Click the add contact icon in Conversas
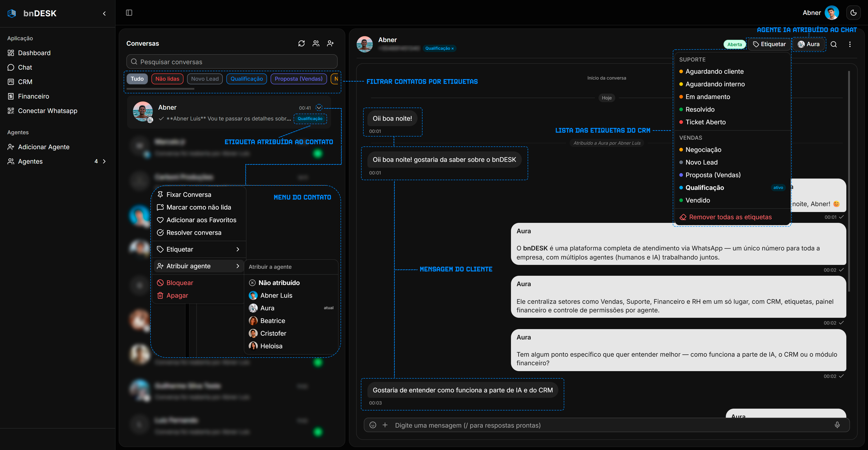 click(x=330, y=44)
